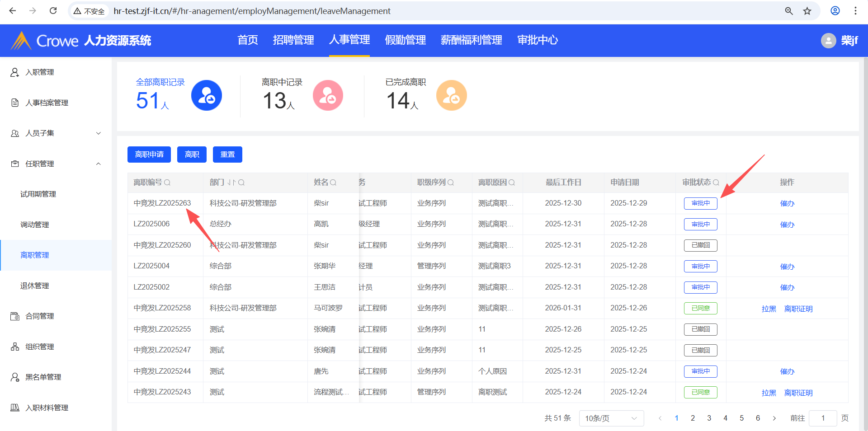This screenshot has width=868, height=431.
Task: Click the blue 全部离职记录 circle icon
Action: tap(206, 95)
